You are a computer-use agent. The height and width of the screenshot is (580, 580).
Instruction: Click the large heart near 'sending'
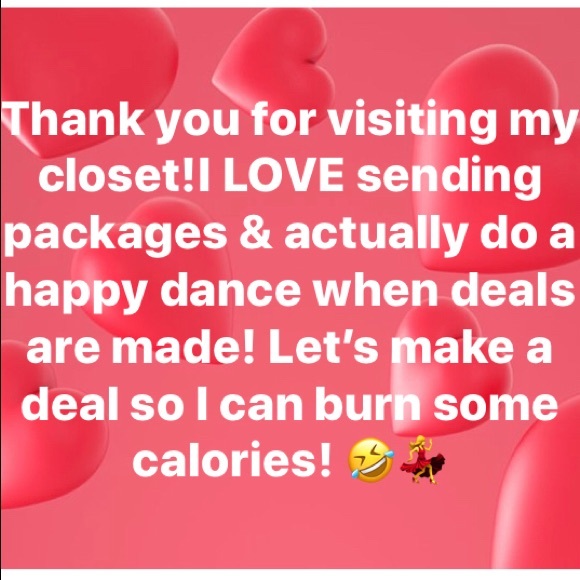(x=496, y=159)
